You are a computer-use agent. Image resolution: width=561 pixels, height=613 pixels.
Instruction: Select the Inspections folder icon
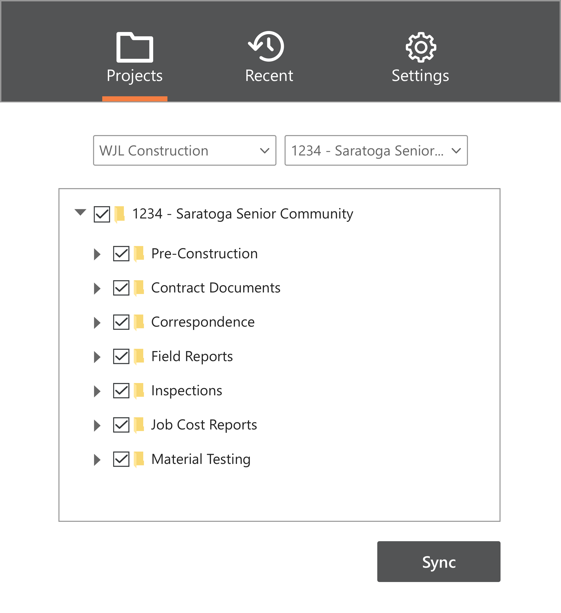[139, 391]
